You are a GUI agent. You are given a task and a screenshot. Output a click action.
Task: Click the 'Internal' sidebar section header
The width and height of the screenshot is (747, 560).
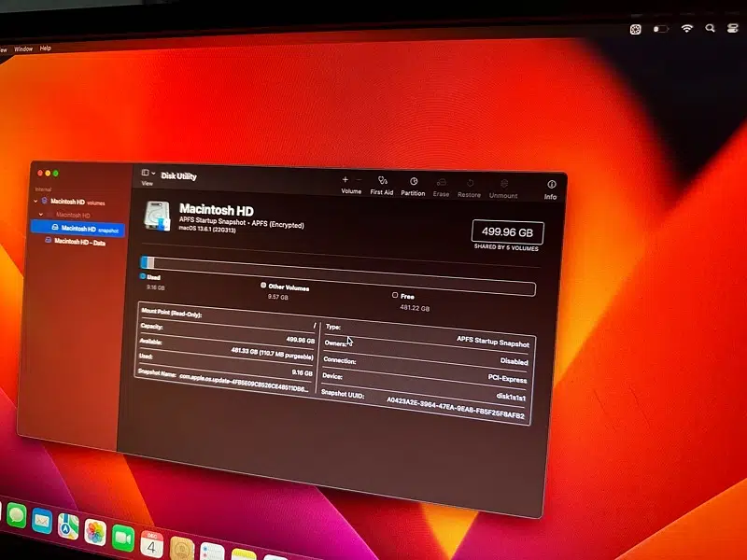coord(43,189)
